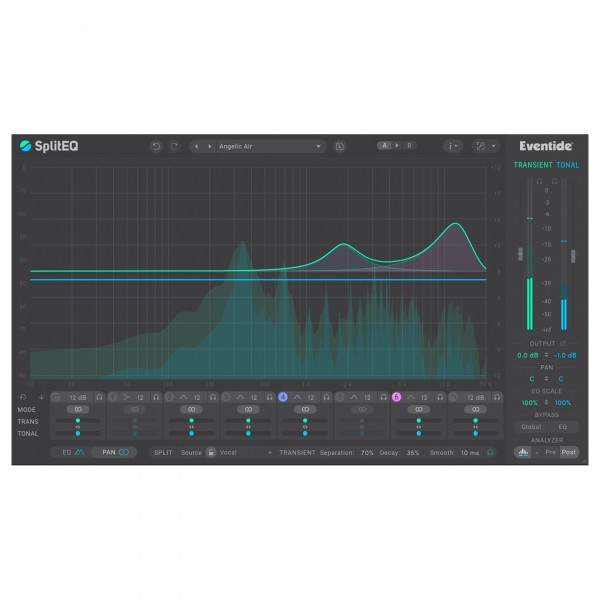Toggle the band 1 mode link button

pos(78,410)
